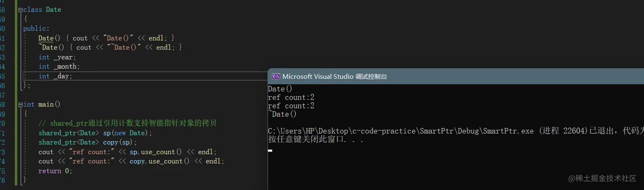Viewport: 644px width, 190px height.
Task: Click the 'return 0;' statement
Action: (55, 171)
